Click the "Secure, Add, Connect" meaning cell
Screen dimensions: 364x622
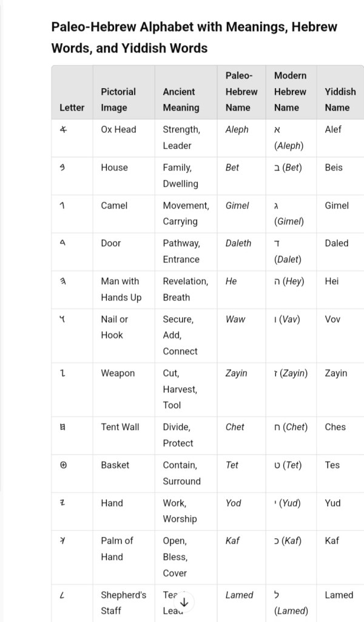click(x=180, y=335)
